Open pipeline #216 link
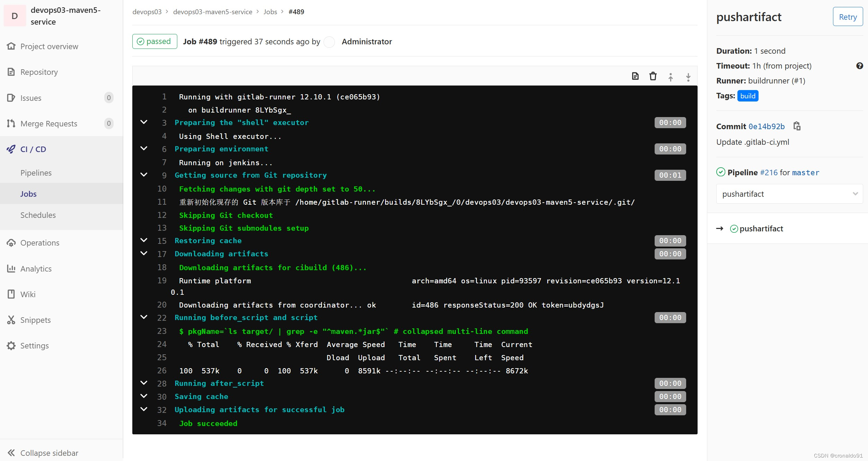 click(769, 172)
